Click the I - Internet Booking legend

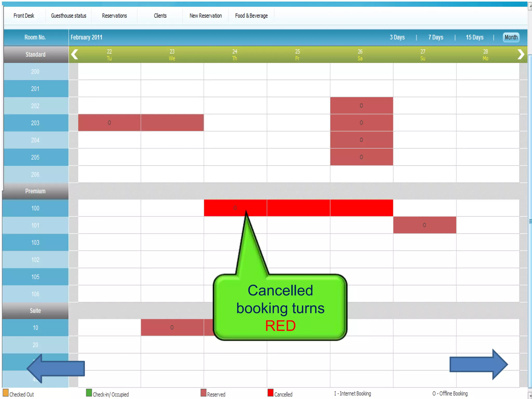click(353, 394)
